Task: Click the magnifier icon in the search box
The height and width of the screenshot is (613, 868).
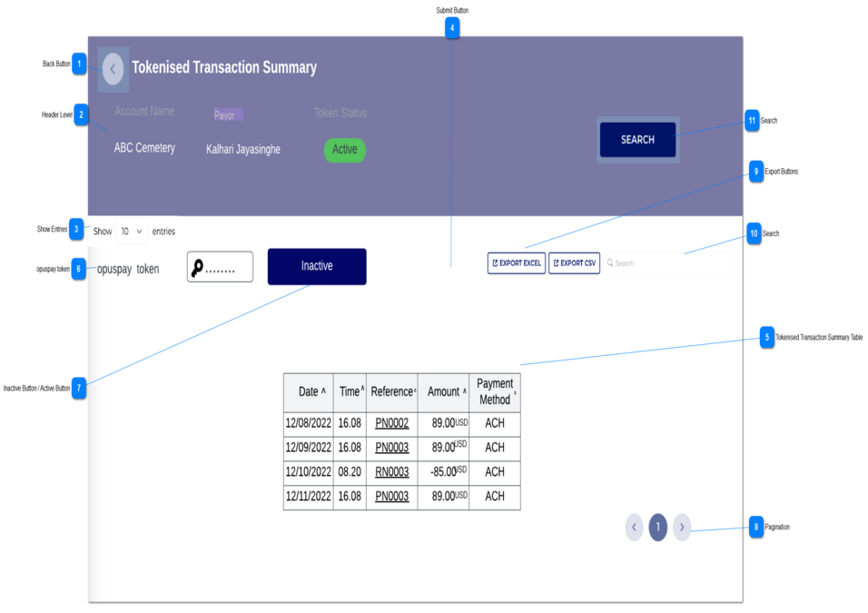Action: coord(610,263)
